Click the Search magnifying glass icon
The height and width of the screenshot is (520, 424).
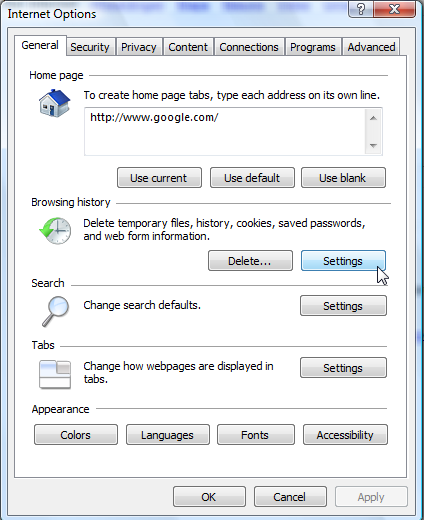[55, 312]
